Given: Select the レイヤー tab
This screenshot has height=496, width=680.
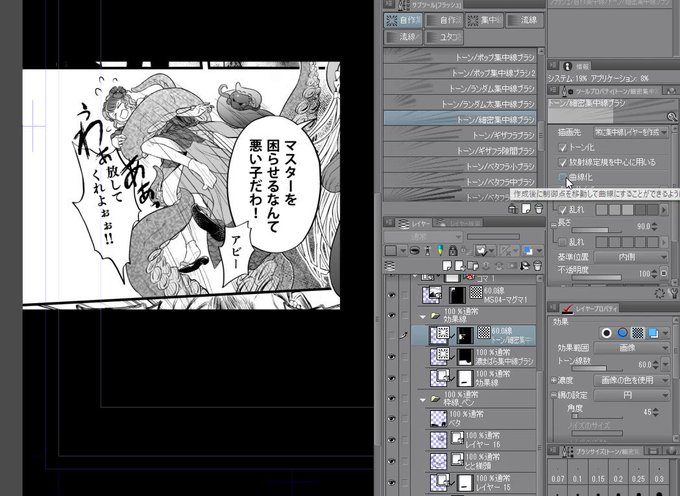Looking at the screenshot, I should click(x=414, y=223).
